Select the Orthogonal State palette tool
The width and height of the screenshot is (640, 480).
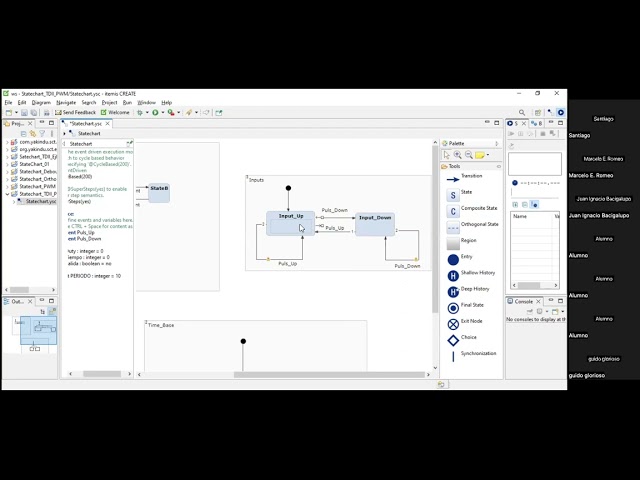(x=472, y=225)
